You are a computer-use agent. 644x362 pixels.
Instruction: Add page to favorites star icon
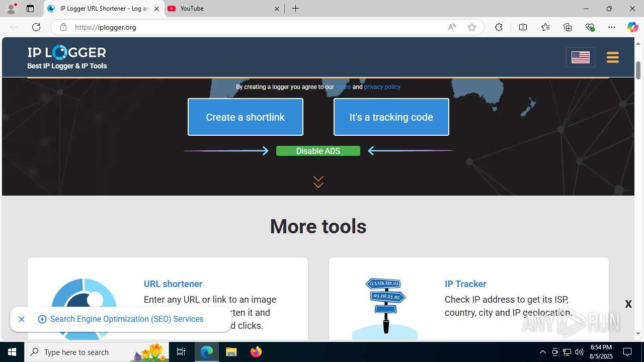pyautogui.click(x=472, y=27)
